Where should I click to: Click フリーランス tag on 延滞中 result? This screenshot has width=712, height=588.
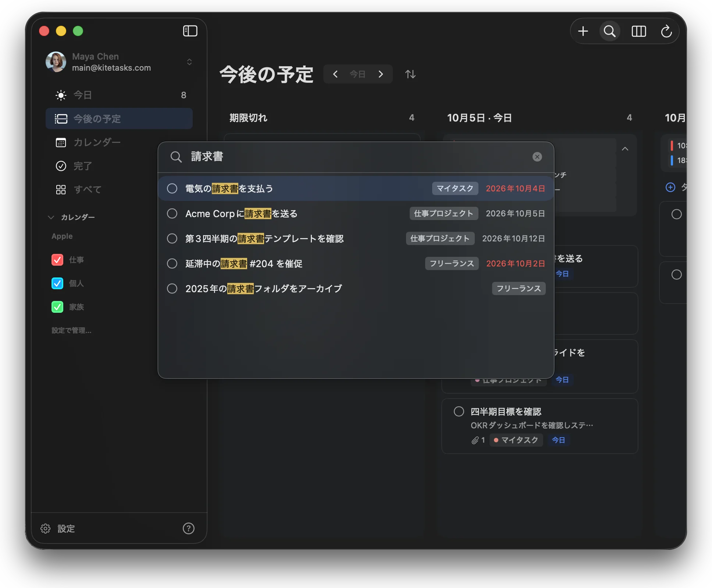click(452, 263)
